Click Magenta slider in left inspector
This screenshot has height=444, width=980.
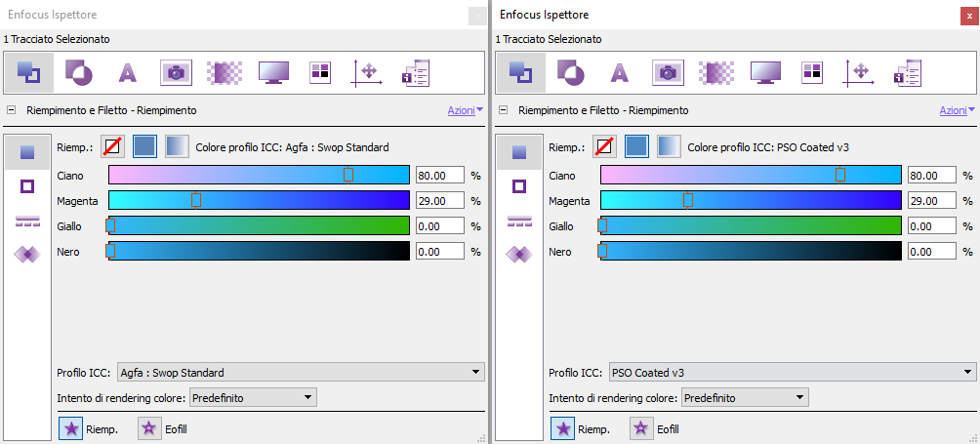click(x=260, y=200)
